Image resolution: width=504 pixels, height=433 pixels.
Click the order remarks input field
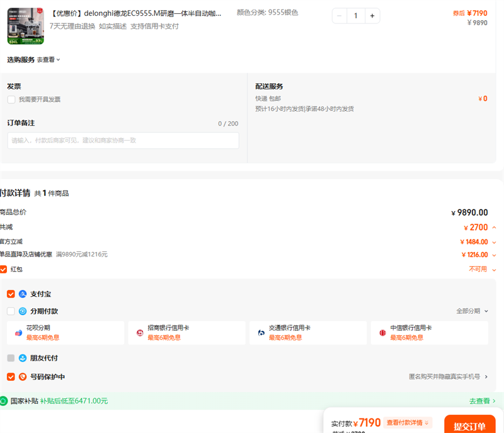(x=123, y=141)
